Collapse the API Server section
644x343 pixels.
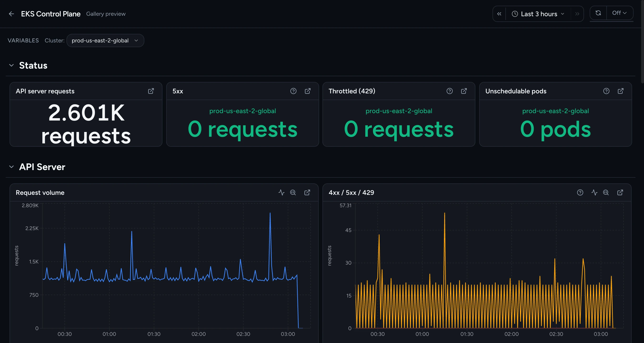[x=11, y=167]
